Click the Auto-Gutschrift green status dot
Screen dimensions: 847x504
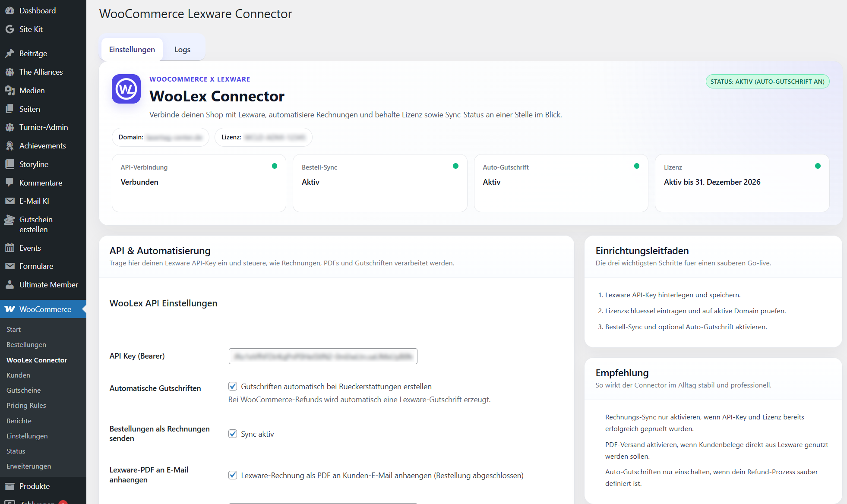(637, 166)
